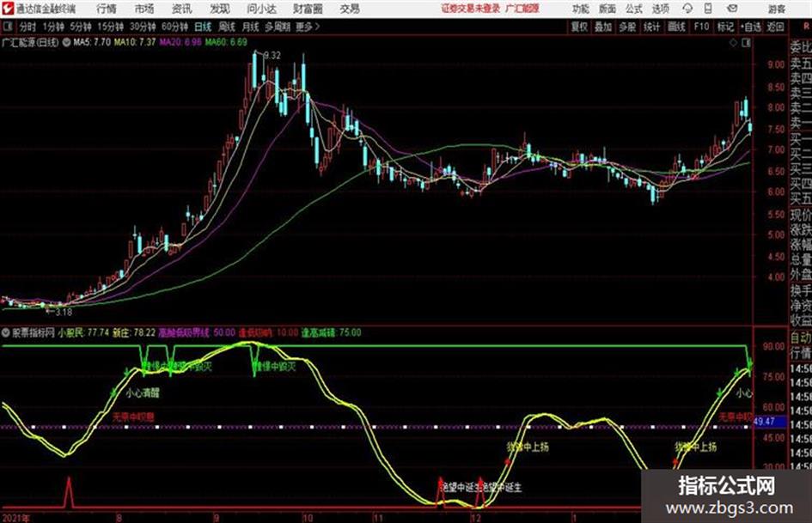812x523 pixels.
Task: Click the 游客 user account label
Action: point(777,9)
